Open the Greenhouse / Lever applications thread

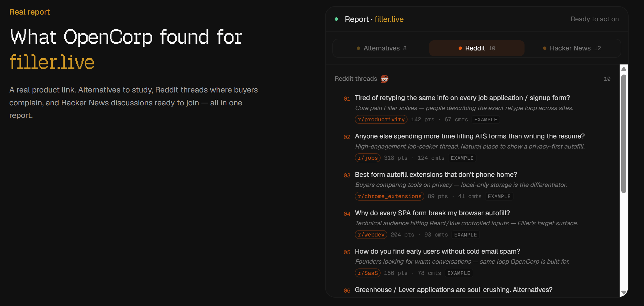click(x=454, y=290)
